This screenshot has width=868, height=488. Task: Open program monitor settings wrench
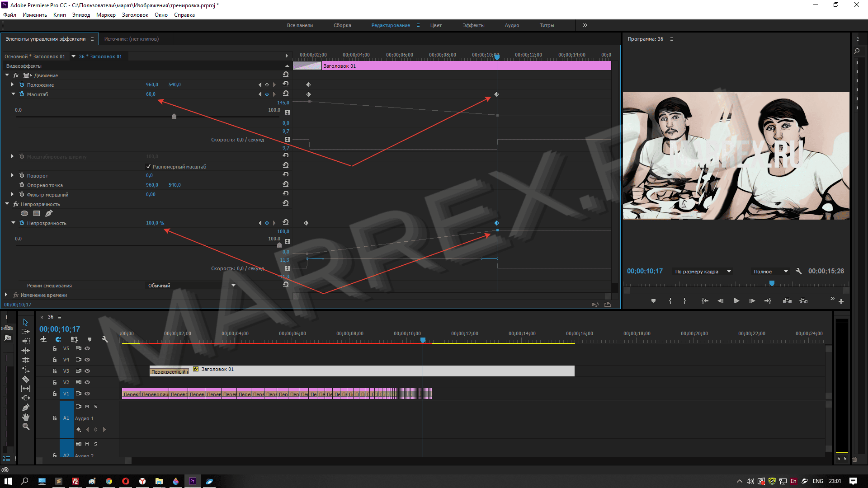point(799,271)
